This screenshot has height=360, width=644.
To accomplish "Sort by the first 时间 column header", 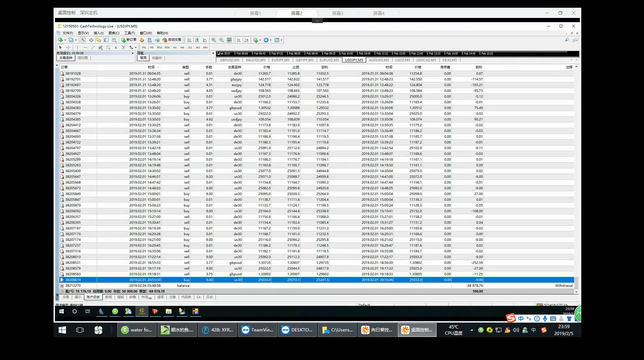I will click(151, 67).
